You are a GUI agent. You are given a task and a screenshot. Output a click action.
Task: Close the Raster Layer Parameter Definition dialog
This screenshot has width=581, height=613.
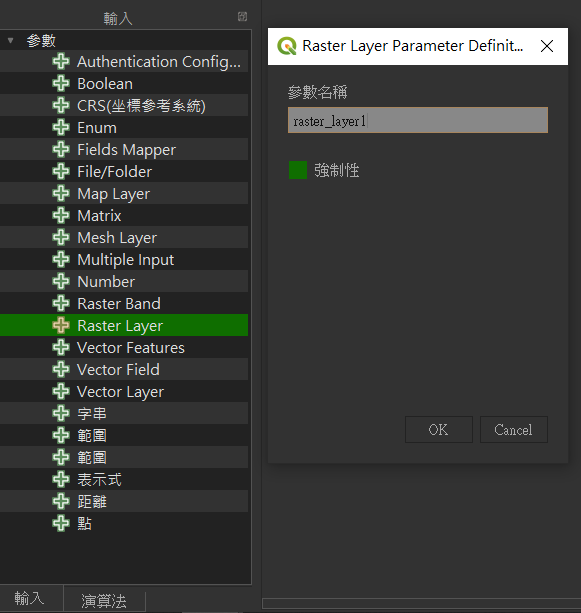pyautogui.click(x=547, y=46)
